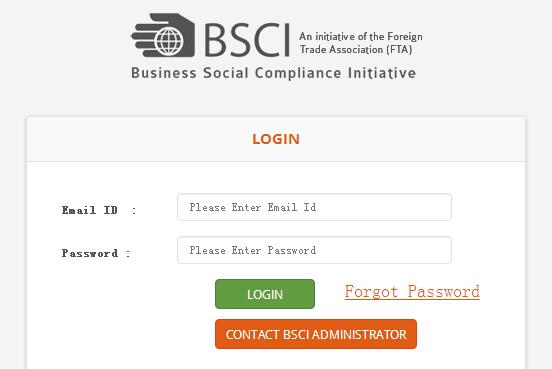Click the globe inside the hand logo
The image size is (552, 369).
point(168,42)
